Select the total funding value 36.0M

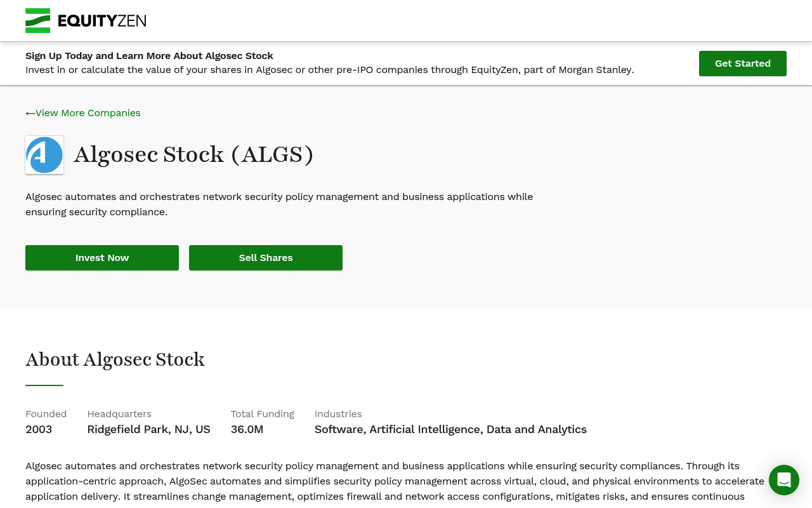coord(247,429)
